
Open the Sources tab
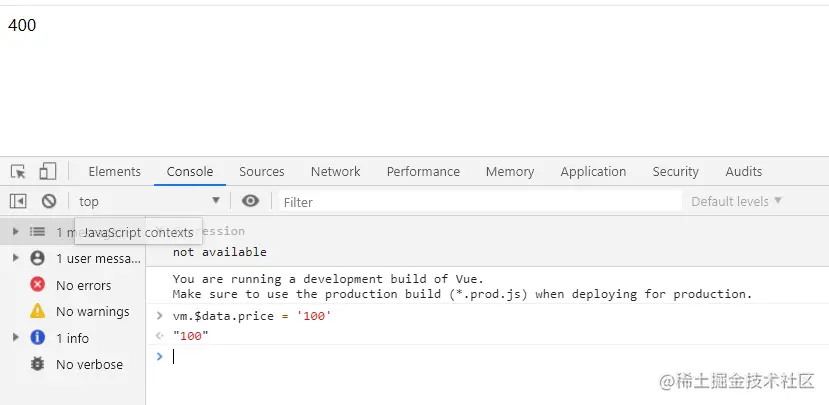coord(261,171)
